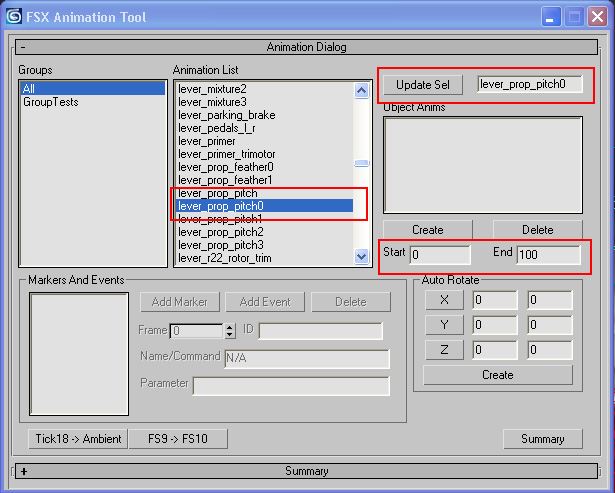Increment the Frame spinner up arrow
615x493 pixels.
pyautogui.click(x=230, y=327)
